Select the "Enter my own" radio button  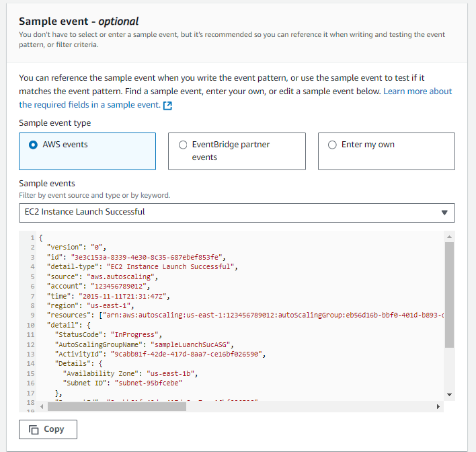click(331, 145)
